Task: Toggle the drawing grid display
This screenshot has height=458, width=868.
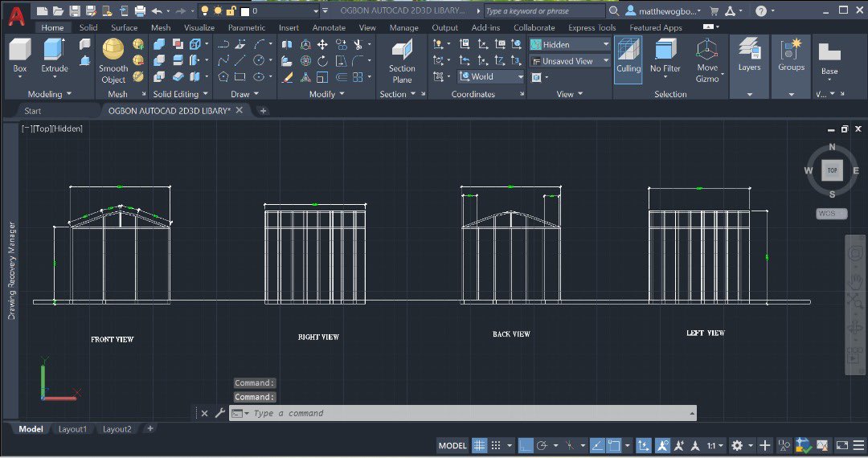Action: 479,445
